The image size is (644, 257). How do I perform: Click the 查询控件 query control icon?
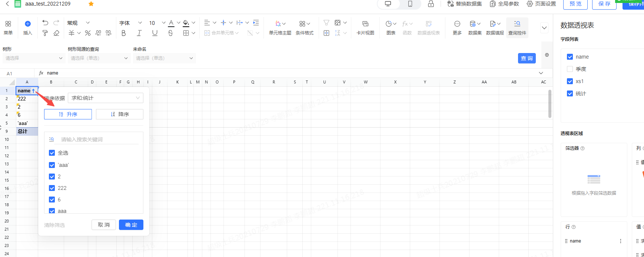[517, 28]
